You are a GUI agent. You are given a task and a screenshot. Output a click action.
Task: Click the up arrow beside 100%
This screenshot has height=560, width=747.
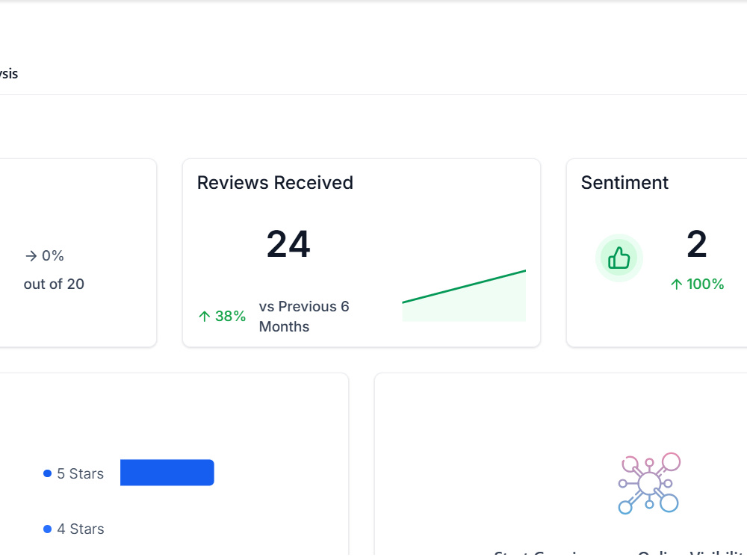pyautogui.click(x=677, y=284)
